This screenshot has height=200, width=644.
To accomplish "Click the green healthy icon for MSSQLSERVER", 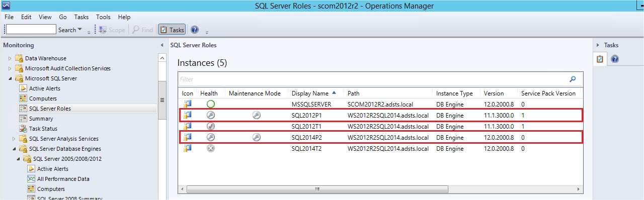I will (211, 104).
